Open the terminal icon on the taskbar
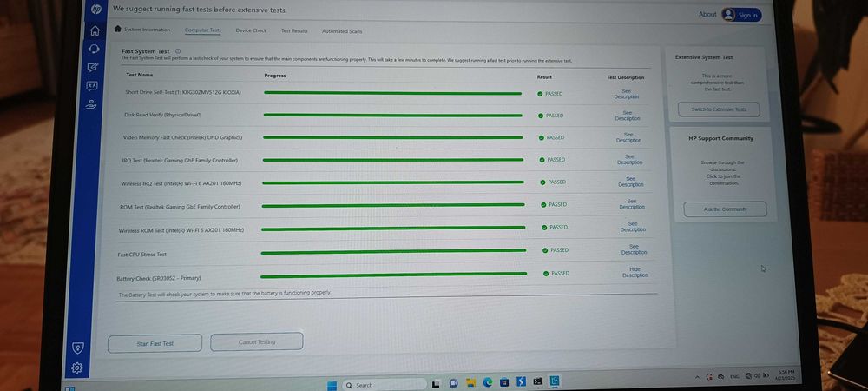This screenshot has height=391, width=868. tap(537, 381)
